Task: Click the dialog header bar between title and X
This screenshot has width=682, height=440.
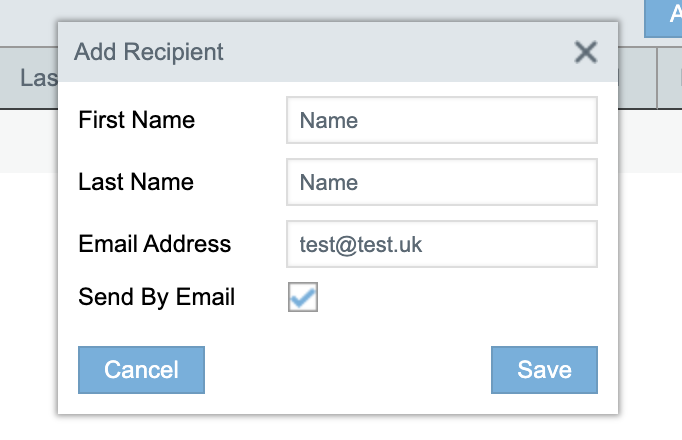Action: pos(400,52)
